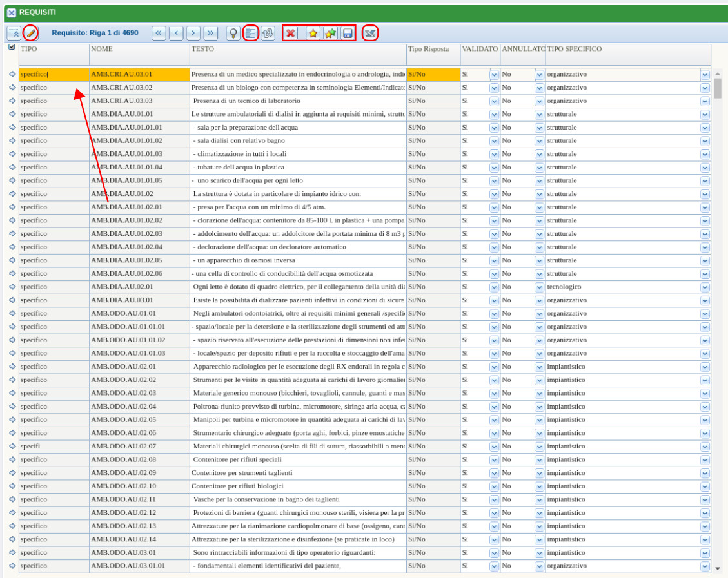Screen dimensions: 728x578
Task: Collapse the panel with double-chevron up button
Action: [x=14, y=33]
